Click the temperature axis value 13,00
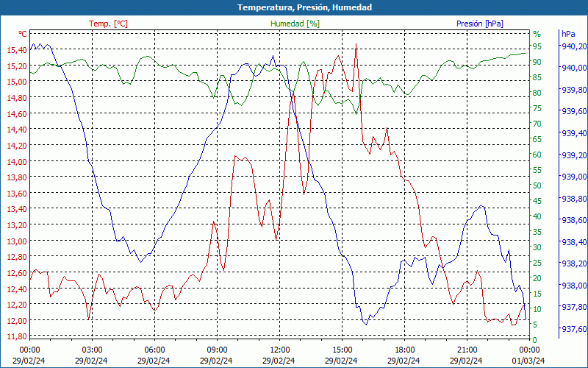 coord(17,241)
